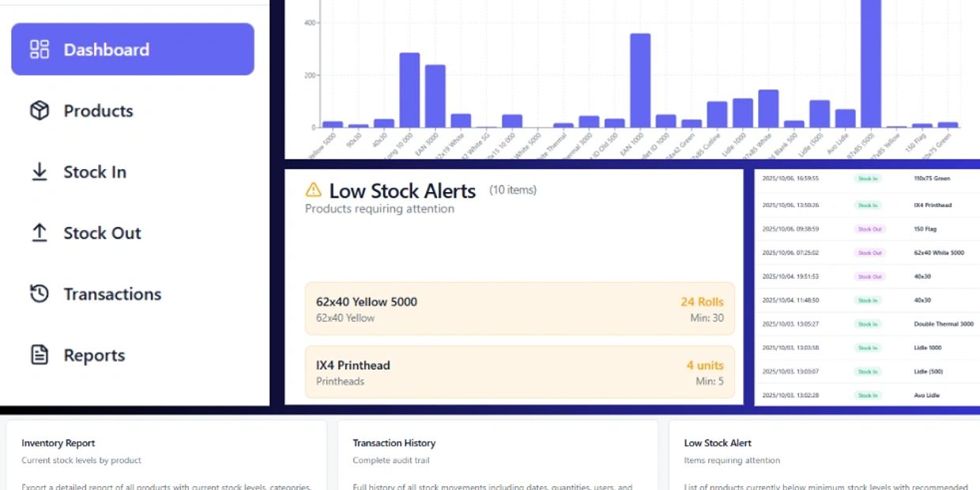Screen dimensions: 980x490
Task: Open the Transactions section label
Action: click(x=112, y=294)
